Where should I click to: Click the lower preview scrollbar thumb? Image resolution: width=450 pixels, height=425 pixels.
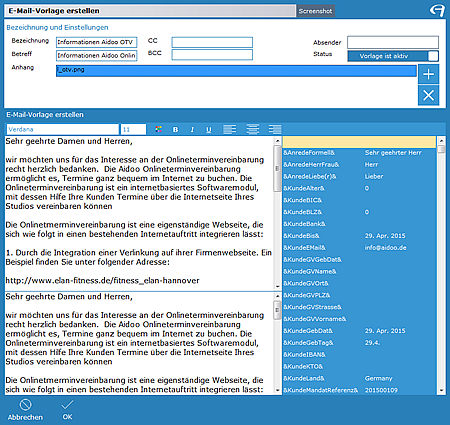(277, 310)
